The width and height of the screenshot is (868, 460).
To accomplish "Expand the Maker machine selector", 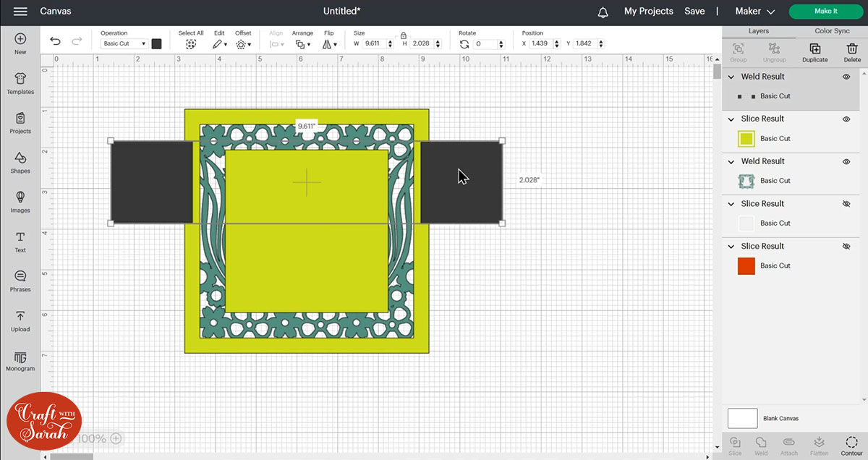I will (755, 12).
